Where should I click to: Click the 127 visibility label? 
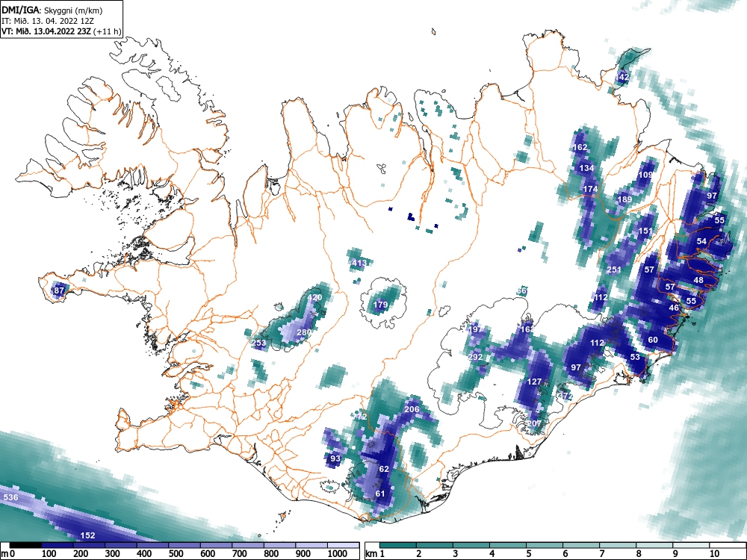(x=535, y=382)
